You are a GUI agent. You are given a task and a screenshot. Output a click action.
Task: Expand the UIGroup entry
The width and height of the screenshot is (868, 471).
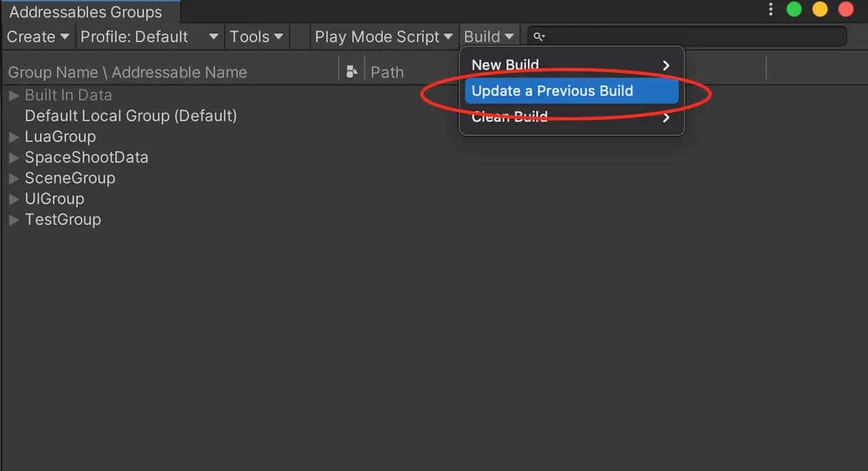[14, 198]
